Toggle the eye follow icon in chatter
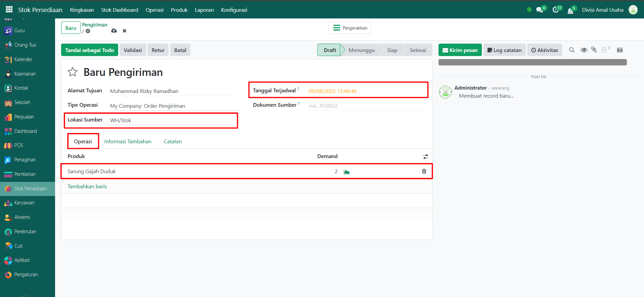Screen dimensions: 644x297 [x=584, y=50]
